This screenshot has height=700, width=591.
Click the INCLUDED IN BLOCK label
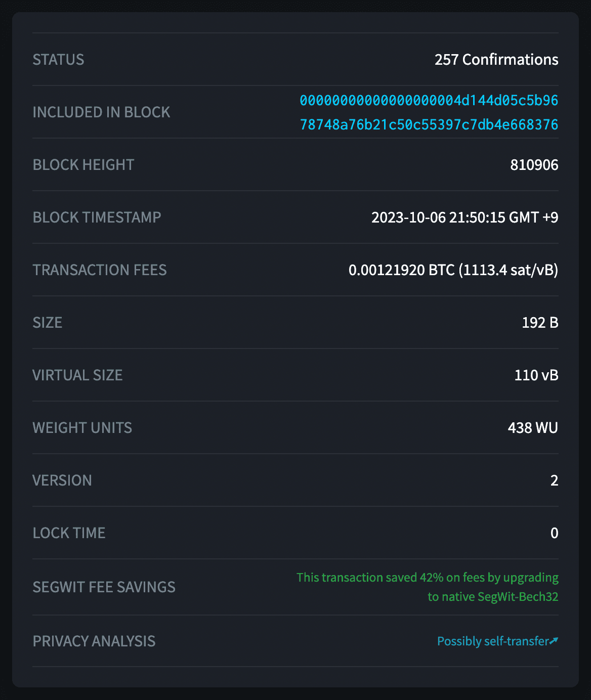tap(101, 112)
